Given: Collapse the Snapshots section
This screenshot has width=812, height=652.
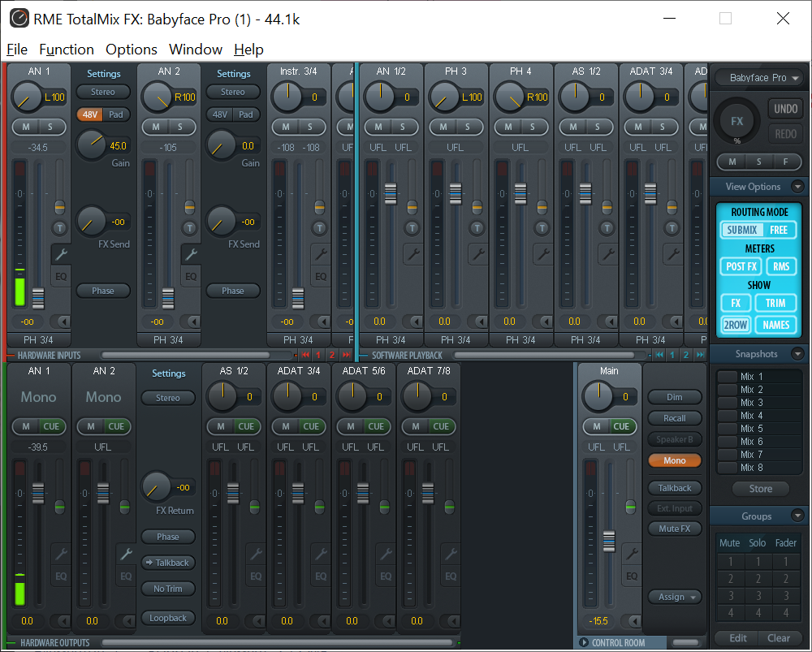Looking at the screenshot, I should coord(797,354).
